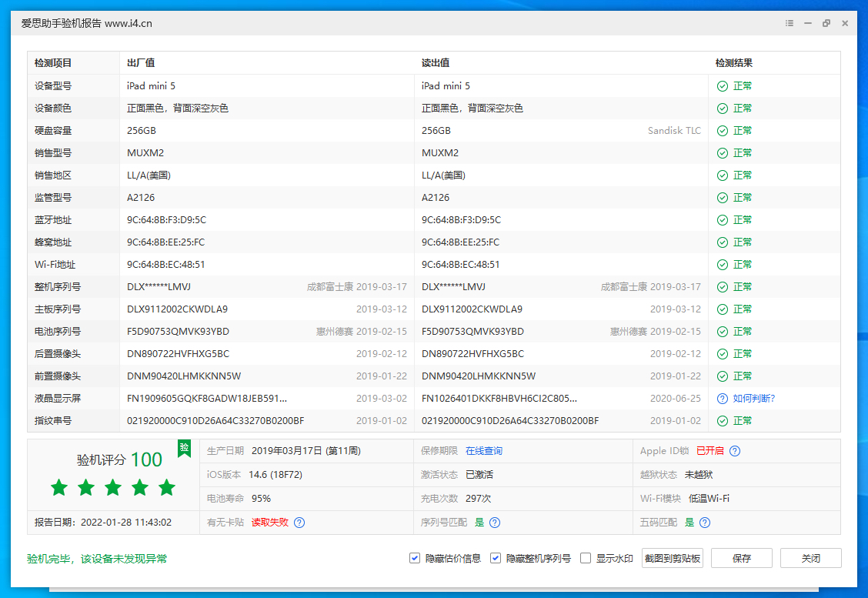Click question mark icon next to Apple ID锁
This screenshot has height=598, width=868.
click(735, 451)
